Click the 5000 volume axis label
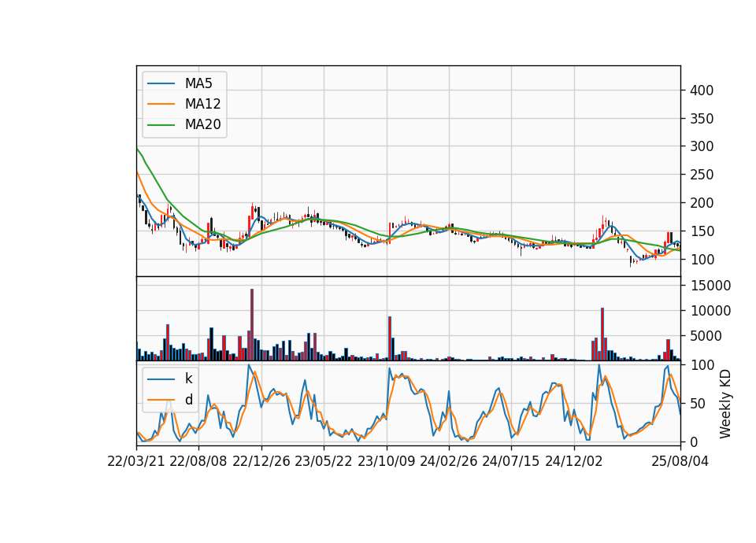Image resolution: width=756 pixels, height=543 pixels. click(706, 336)
